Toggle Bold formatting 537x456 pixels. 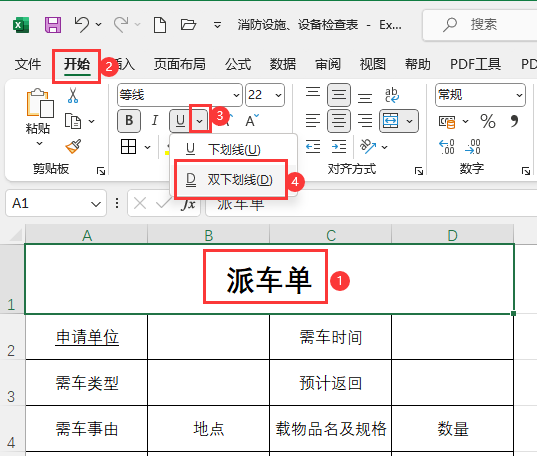click(129, 121)
